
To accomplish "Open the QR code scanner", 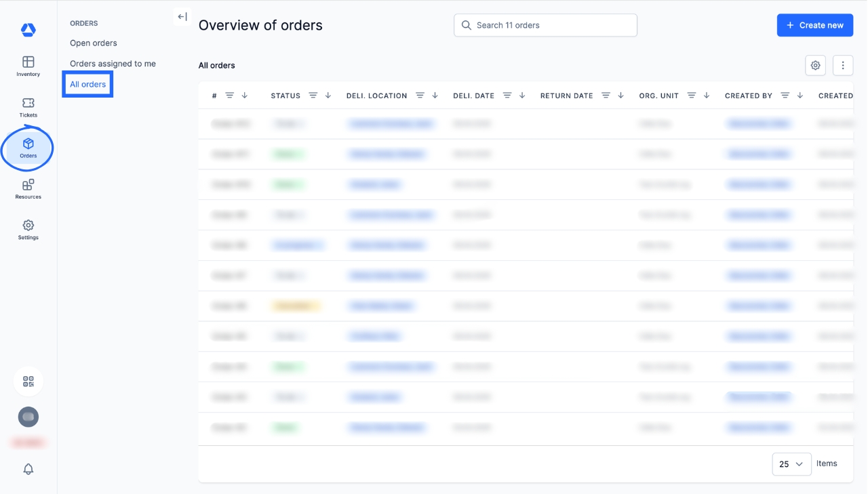I will [x=28, y=382].
